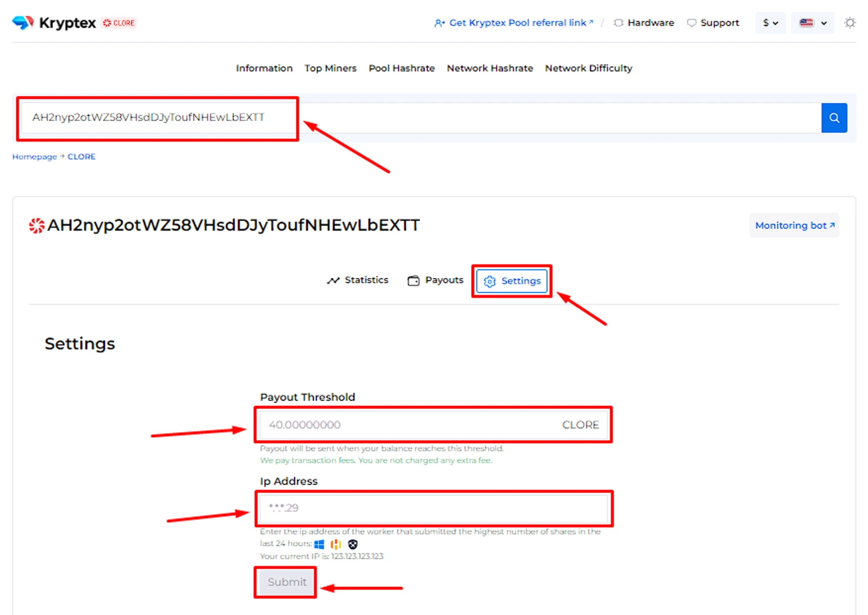Open the currency dollar dropdown

point(770,23)
